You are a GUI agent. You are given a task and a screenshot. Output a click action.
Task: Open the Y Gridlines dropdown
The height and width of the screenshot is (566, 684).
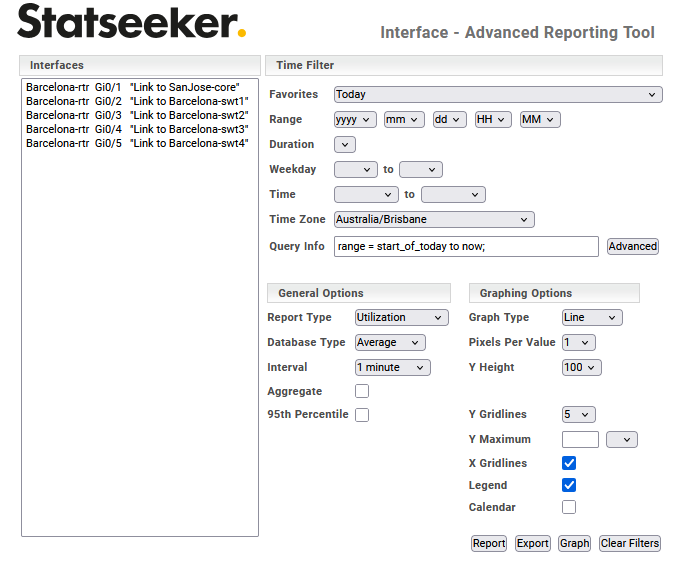pyautogui.click(x=579, y=414)
